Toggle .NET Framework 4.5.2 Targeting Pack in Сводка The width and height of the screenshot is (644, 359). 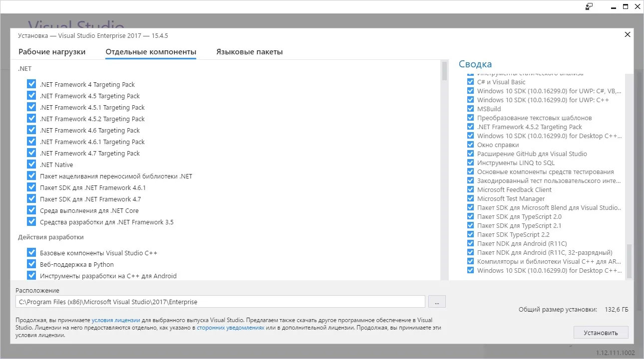click(470, 127)
